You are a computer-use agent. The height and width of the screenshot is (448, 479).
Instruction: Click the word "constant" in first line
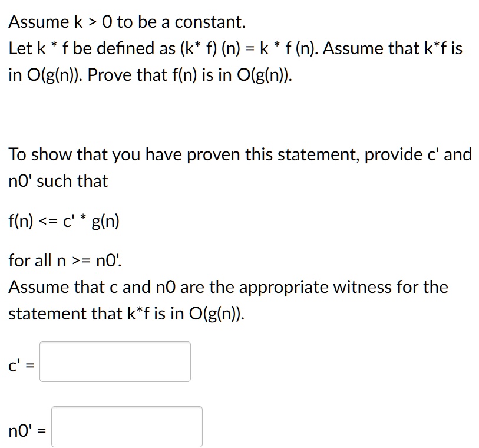[210, 22]
